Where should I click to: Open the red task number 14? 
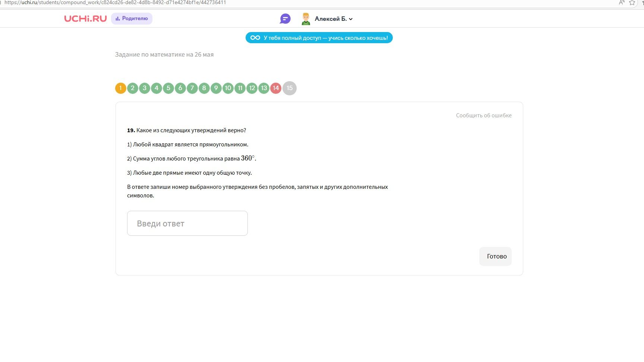coord(276,88)
